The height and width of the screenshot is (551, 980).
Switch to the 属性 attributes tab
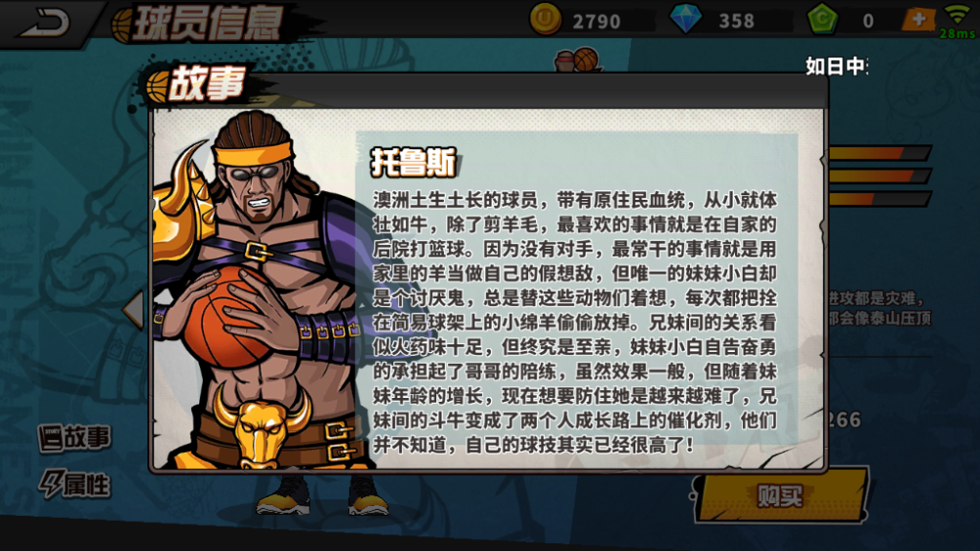(75, 485)
